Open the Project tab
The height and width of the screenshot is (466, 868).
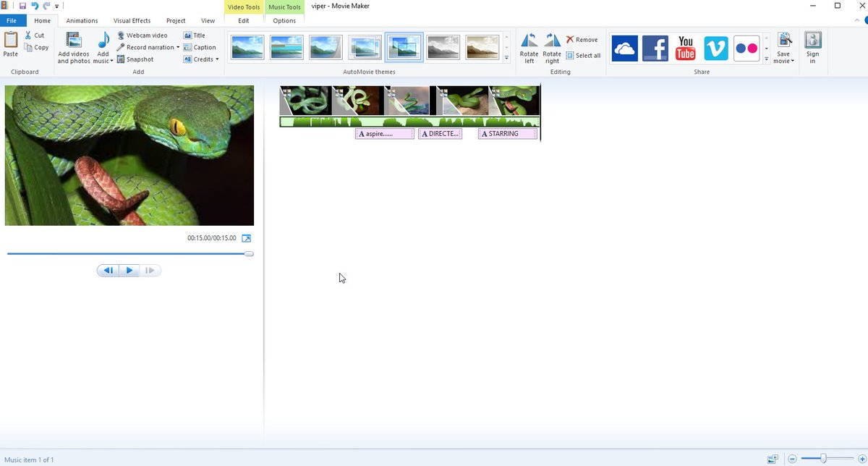coord(176,20)
